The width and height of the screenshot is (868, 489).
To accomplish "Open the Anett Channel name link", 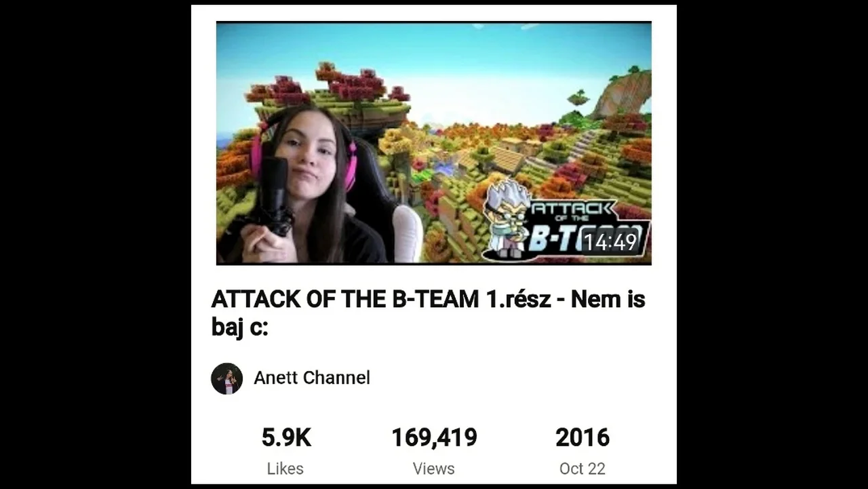I will click(312, 378).
